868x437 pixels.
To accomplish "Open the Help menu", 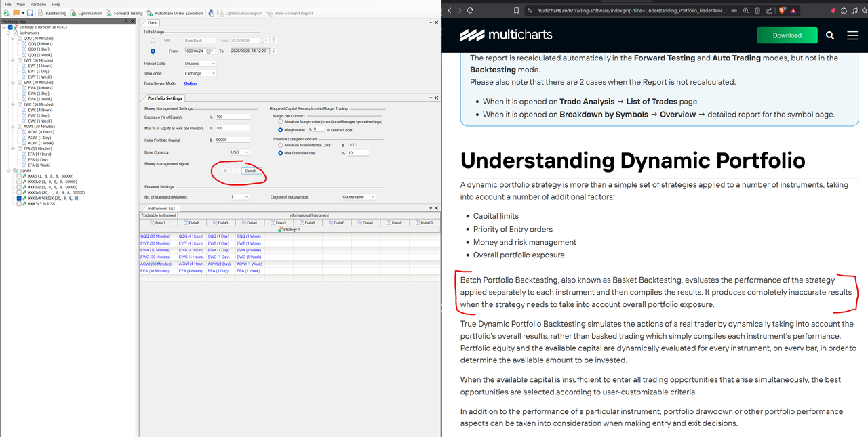I will pos(56,4).
